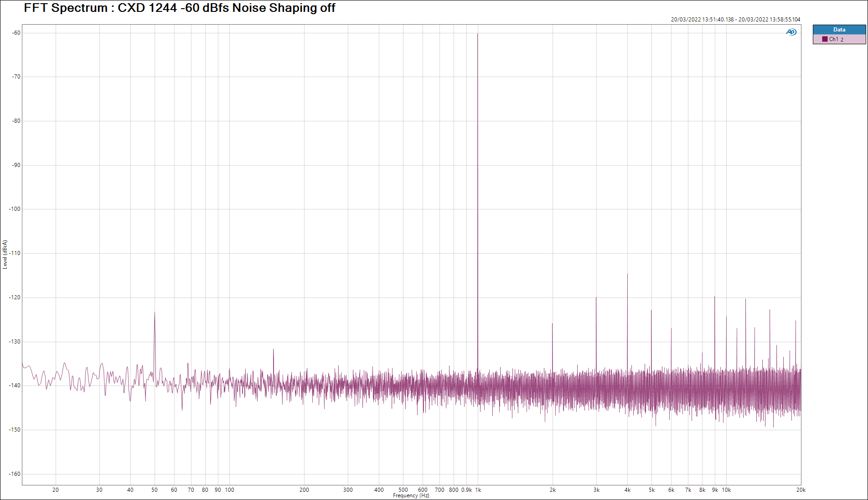The image size is (868, 500).
Task: Click the measurement timestamp text
Action: click(x=735, y=20)
